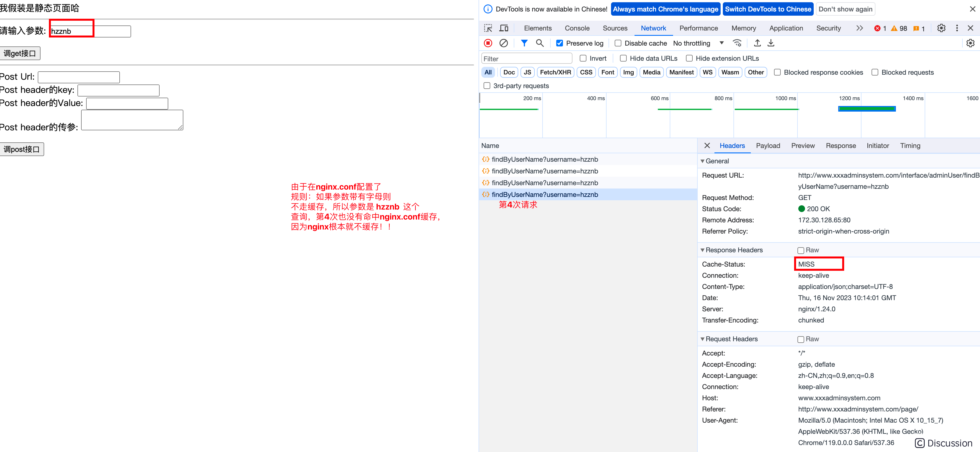Click Switch DevTools to Chinese button
This screenshot has height=452, width=980.
coord(768,9)
